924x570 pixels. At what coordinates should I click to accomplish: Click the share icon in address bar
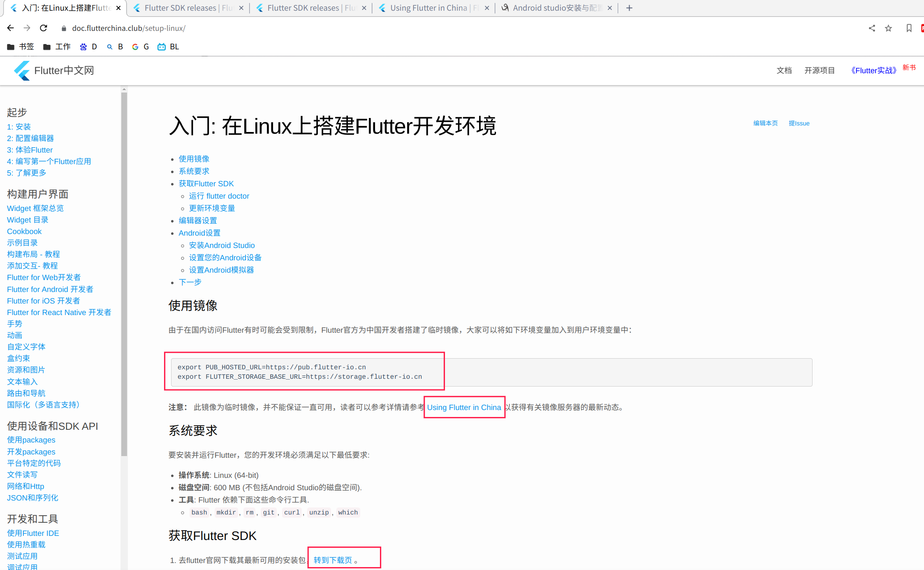pos(872,28)
